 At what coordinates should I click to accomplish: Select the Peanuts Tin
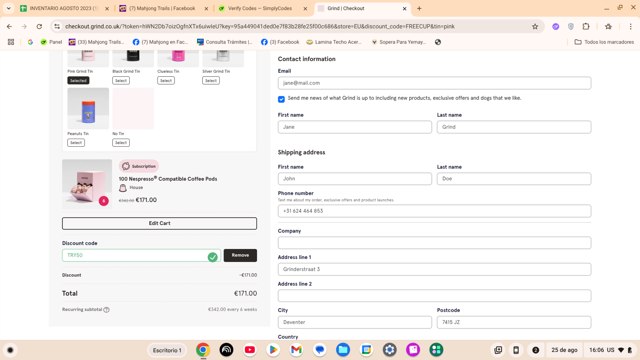[x=76, y=142]
